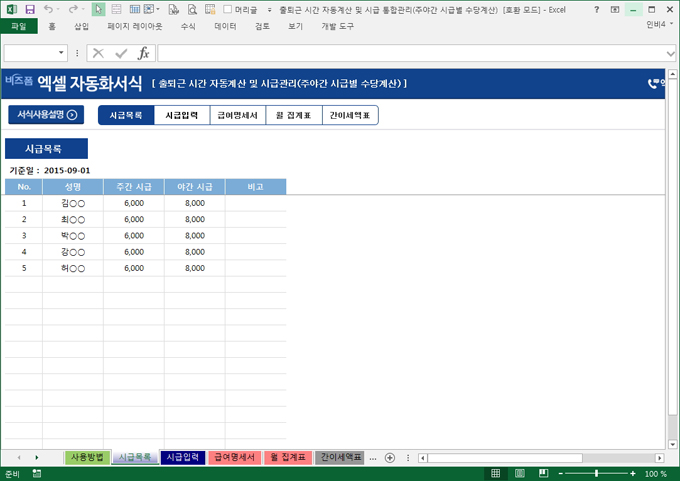The image size is (680, 481).
Task: Click the zoom slider handle
Action: pyautogui.click(x=597, y=474)
